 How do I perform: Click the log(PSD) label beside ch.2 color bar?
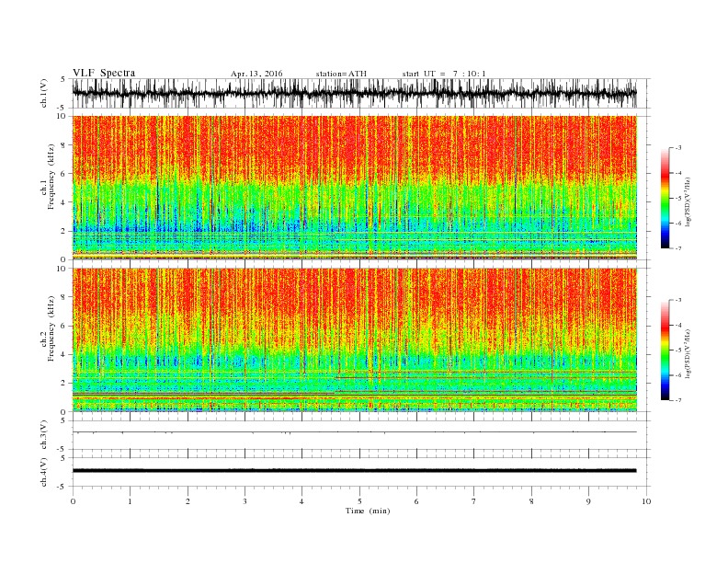688,353
